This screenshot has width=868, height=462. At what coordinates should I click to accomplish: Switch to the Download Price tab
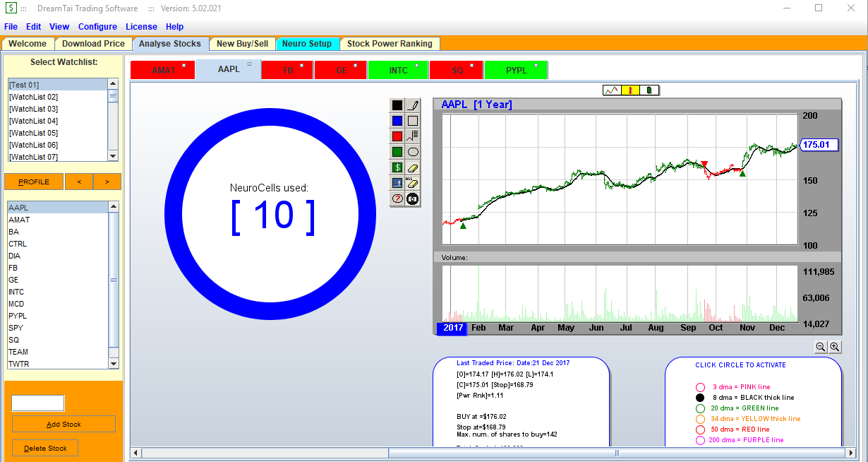click(93, 44)
